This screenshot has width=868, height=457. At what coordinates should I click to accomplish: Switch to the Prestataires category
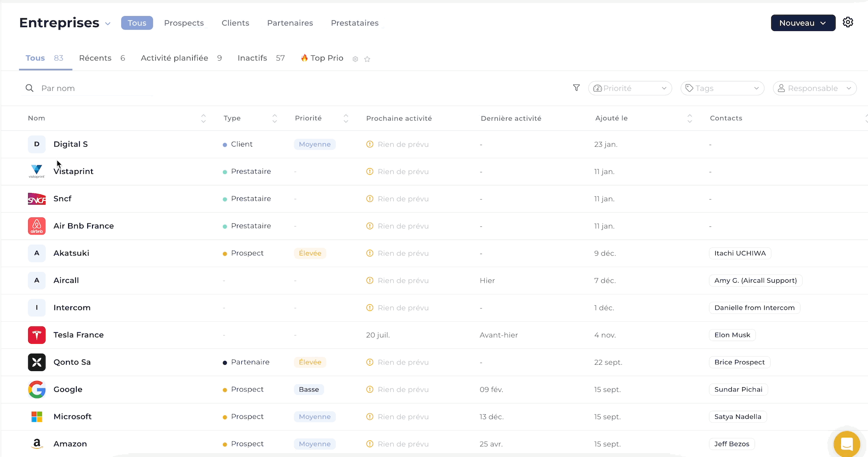[x=355, y=23]
